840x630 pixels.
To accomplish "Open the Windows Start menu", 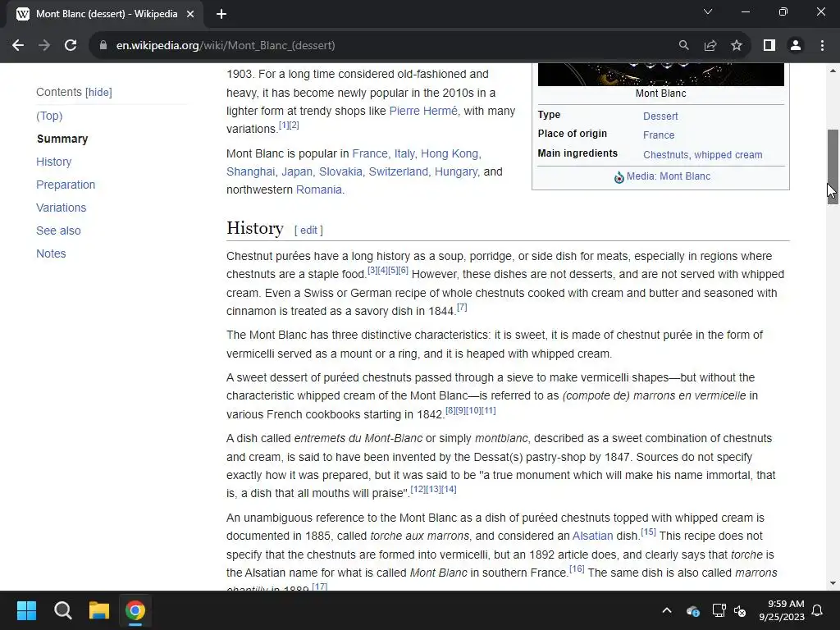I will click(26, 610).
